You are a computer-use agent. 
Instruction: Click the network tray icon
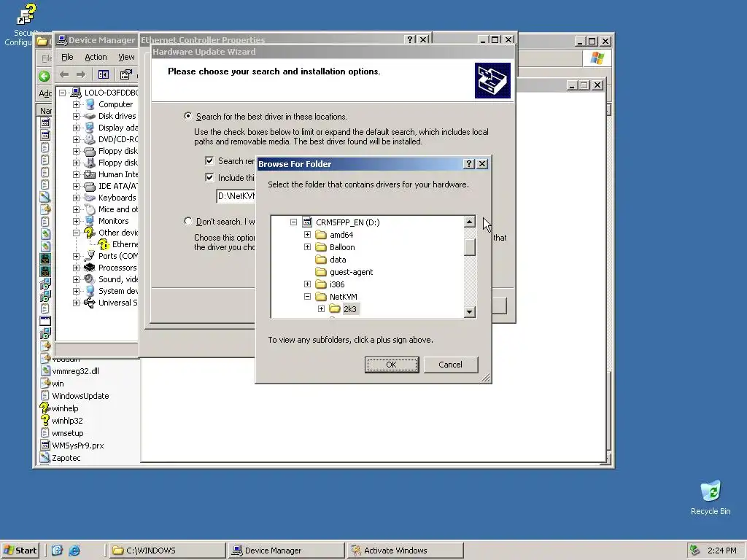click(694, 551)
